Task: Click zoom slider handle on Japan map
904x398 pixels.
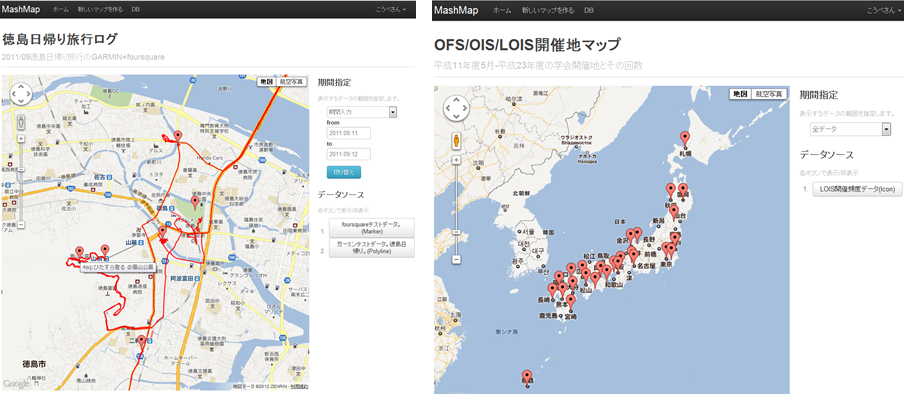Action: point(457,231)
